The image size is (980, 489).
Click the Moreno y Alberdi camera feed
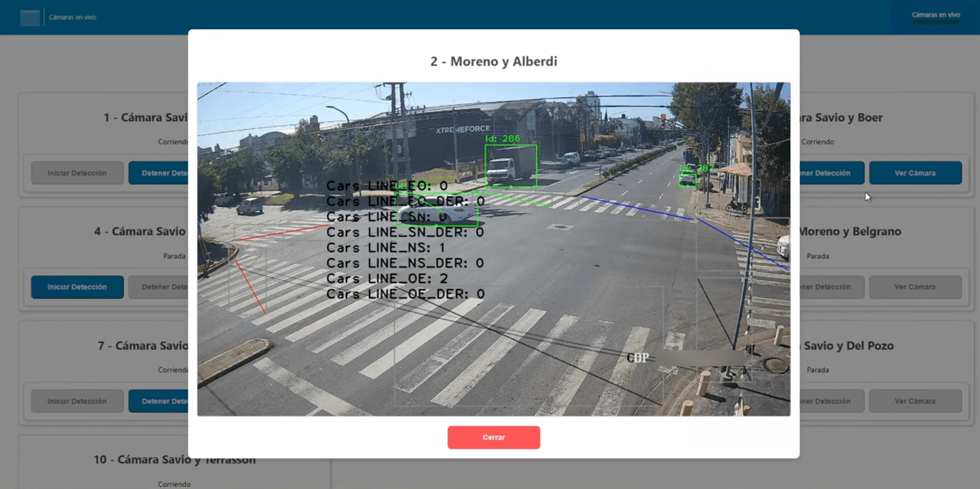click(493, 249)
